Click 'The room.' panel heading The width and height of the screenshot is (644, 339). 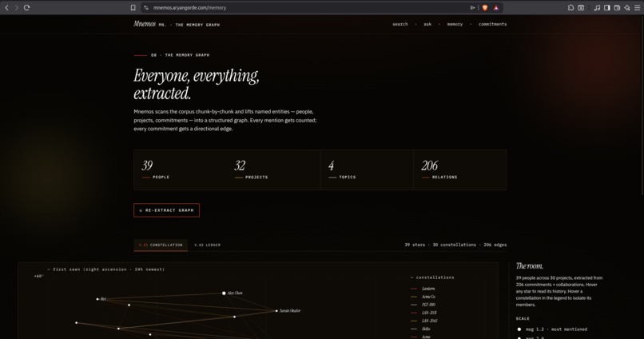pos(530,266)
